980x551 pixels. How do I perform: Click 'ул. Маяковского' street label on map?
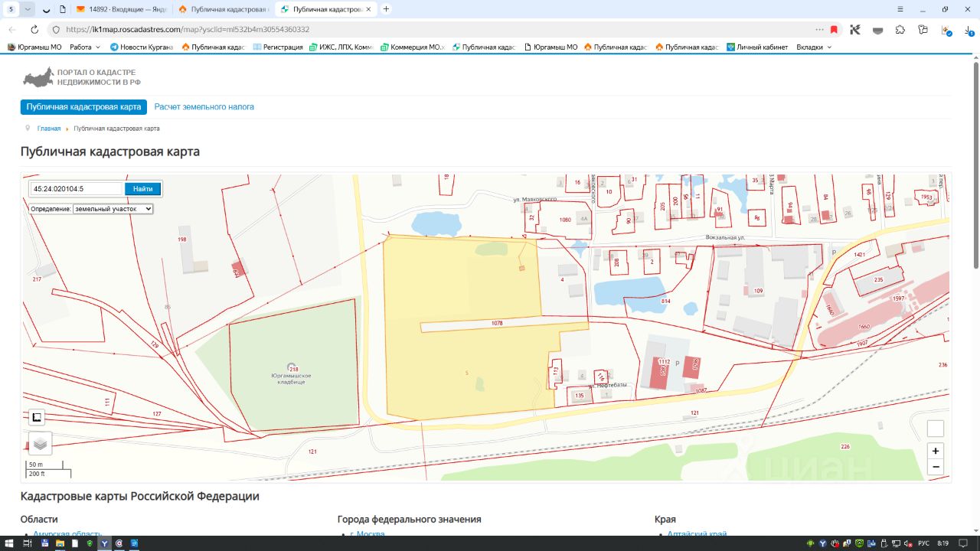[x=534, y=200]
